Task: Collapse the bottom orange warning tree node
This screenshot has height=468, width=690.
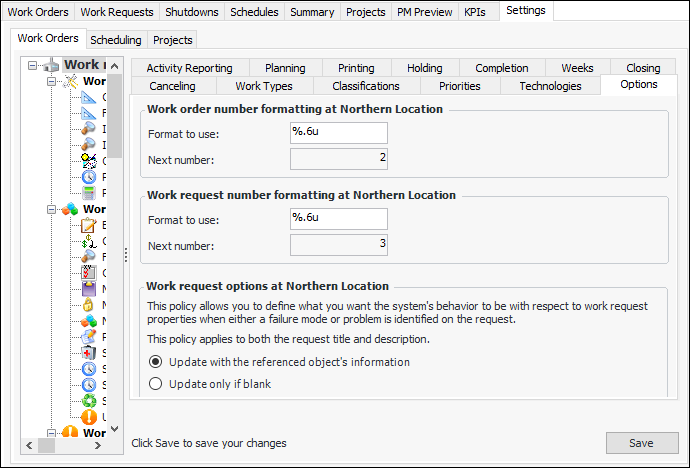Action: tap(50, 433)
